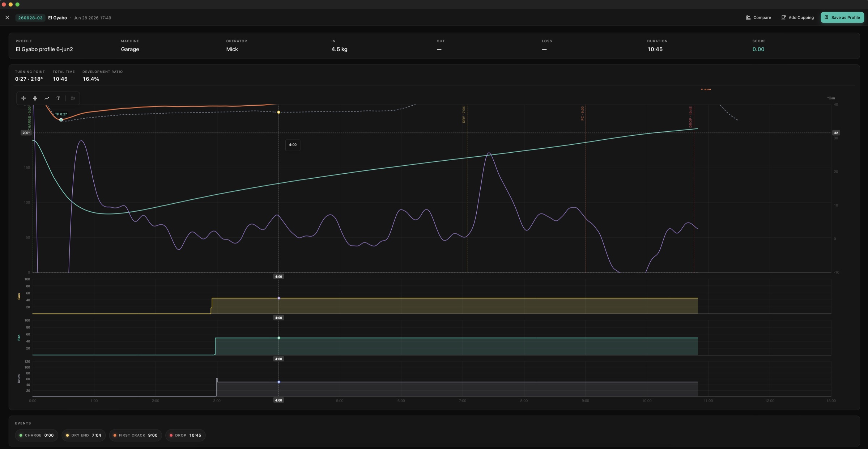The height and width of the screenshot is (449, 868).
Task: Click the 200° left axis label
Action: (26, 133)
